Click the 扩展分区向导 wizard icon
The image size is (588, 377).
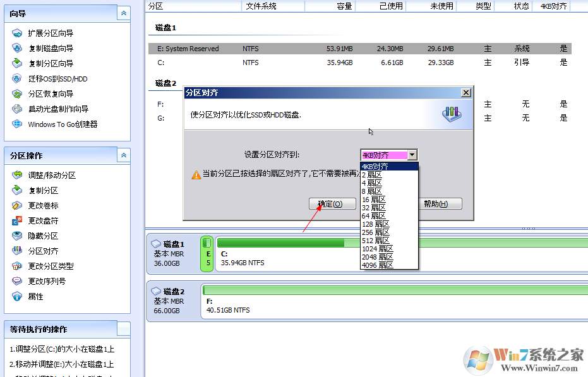[17, 33]
